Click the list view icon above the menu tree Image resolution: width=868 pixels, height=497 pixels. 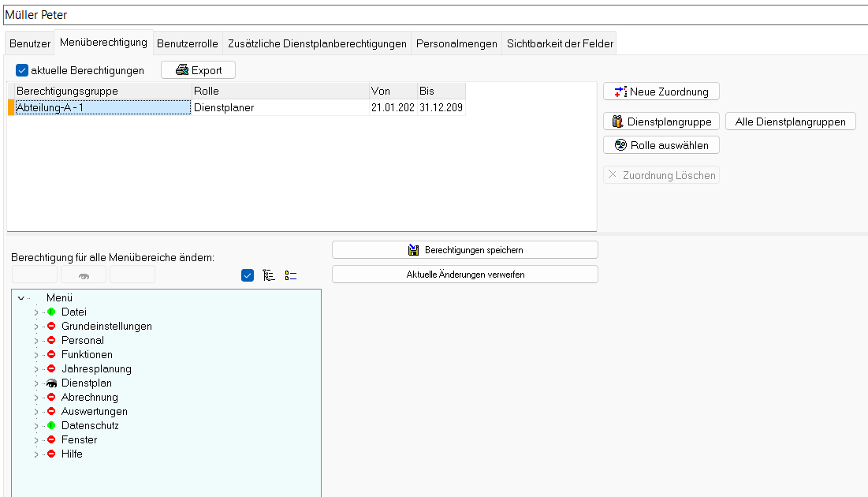coord(291,275)
